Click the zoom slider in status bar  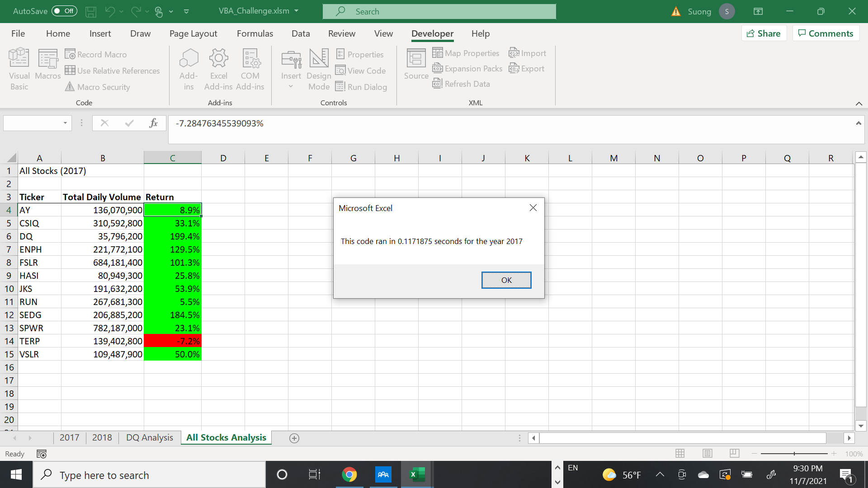pyautogui.click(x=794, y=453)
